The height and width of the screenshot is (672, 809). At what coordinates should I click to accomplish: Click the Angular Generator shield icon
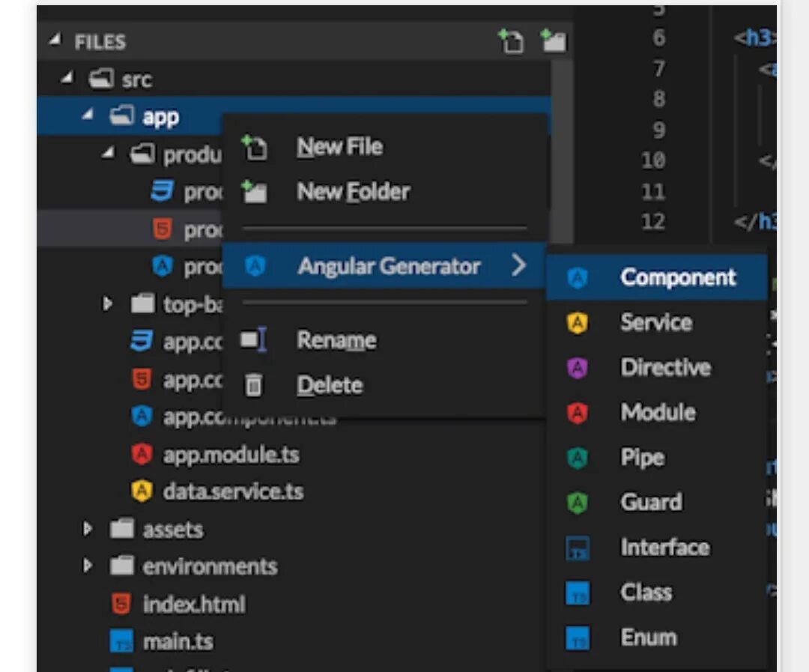click(x=255, y=266)
